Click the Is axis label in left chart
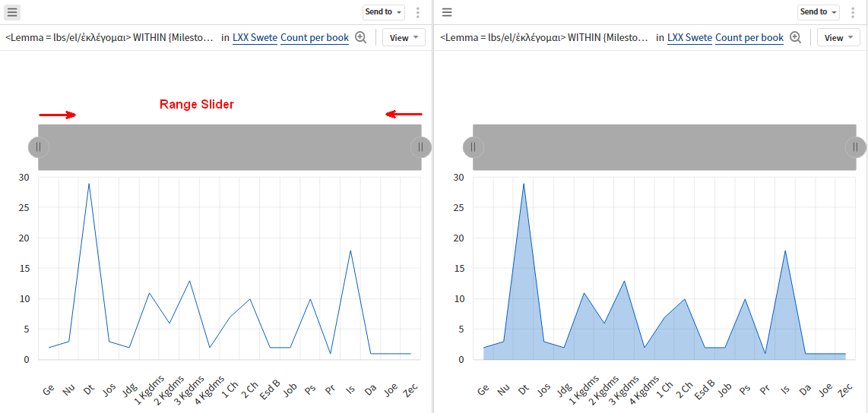This screenshot has height=413, width=868. 350,389
